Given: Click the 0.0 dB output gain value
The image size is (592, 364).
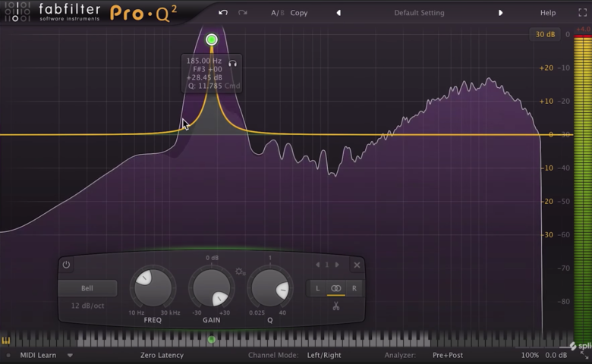Looking at the screenshot, I should coord(556,355).
